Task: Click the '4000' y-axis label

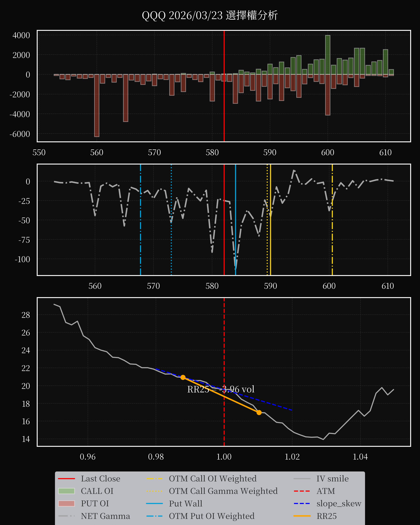Action: pos(21,35)
